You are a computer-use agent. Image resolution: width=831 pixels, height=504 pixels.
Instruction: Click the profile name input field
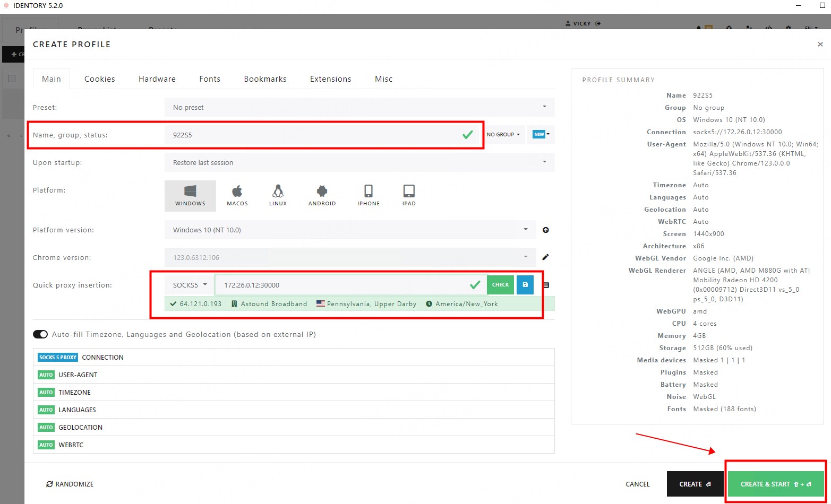coord(313,135)
